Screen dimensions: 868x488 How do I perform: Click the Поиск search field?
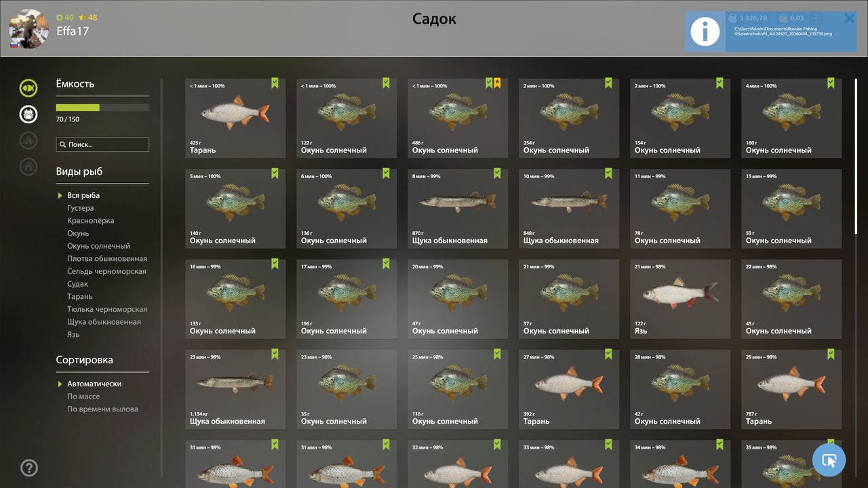click(102, 144)
